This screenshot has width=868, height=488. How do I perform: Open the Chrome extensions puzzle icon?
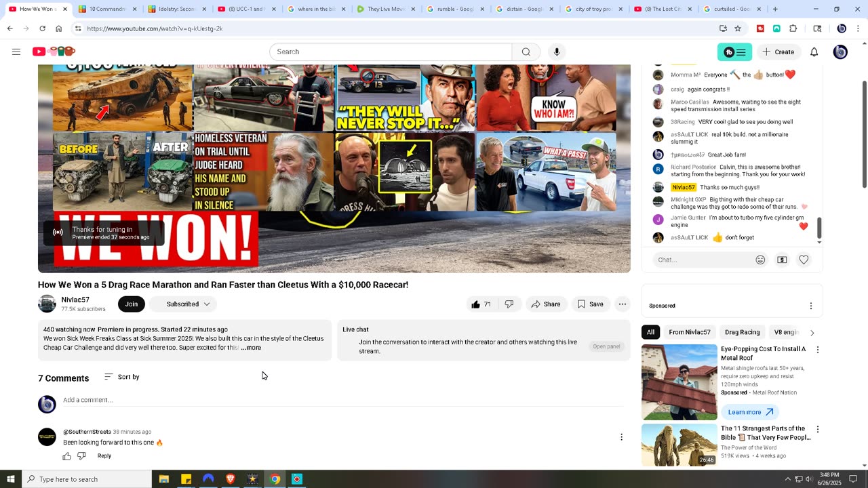[793, 28]
